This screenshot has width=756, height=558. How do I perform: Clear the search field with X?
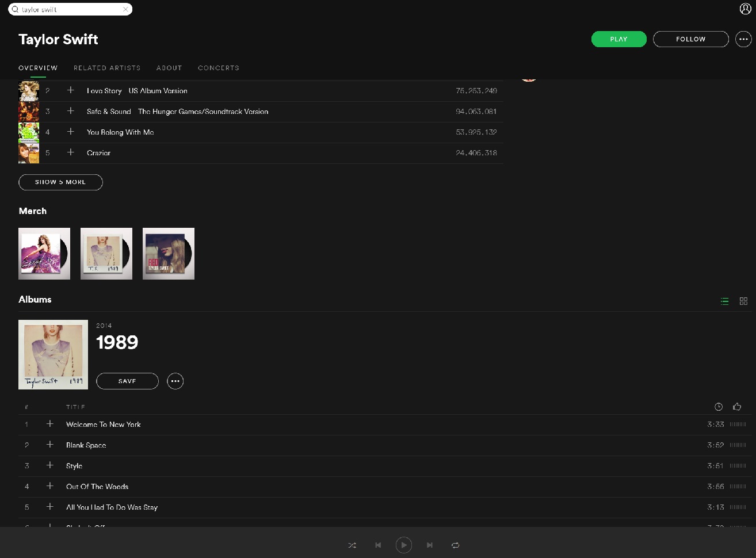pos(125,9)
